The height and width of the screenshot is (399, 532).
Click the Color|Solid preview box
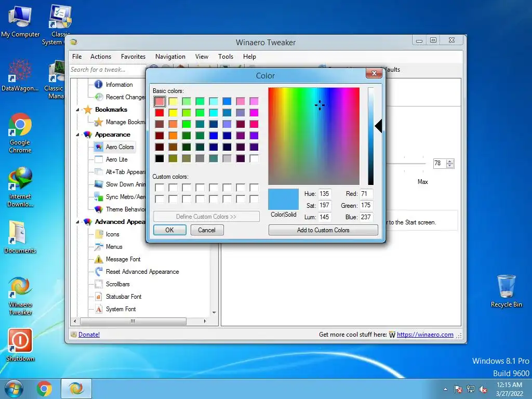[x=283, y=199]
